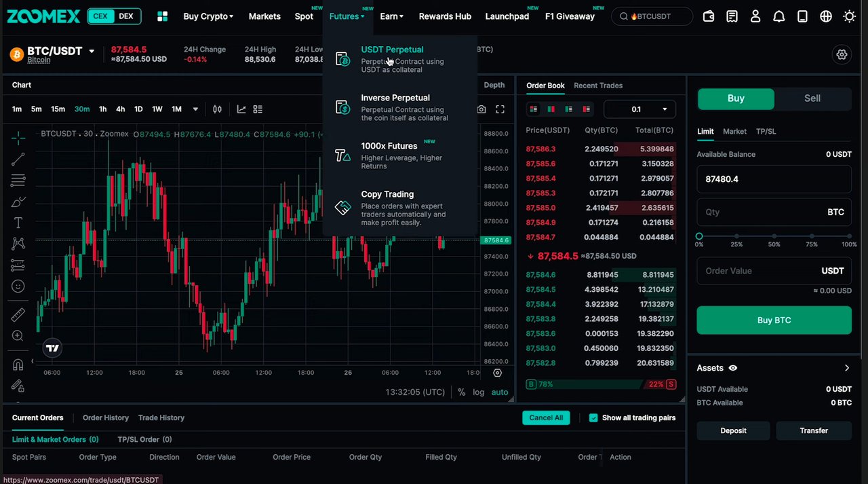Switch to the DEX exchange mode
This screenshot has height=484, width=868.
pyautogui.click(x=126, y=16)
